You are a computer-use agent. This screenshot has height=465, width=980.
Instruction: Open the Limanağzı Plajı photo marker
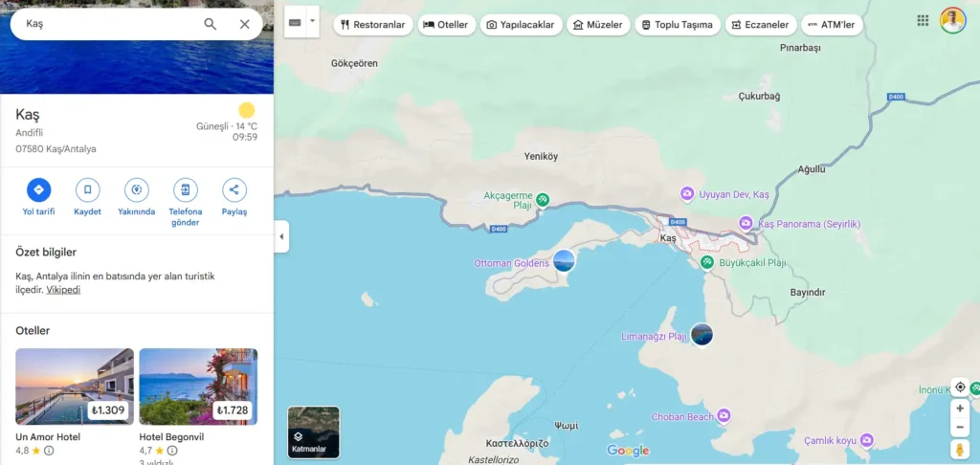tap(702, 334)
